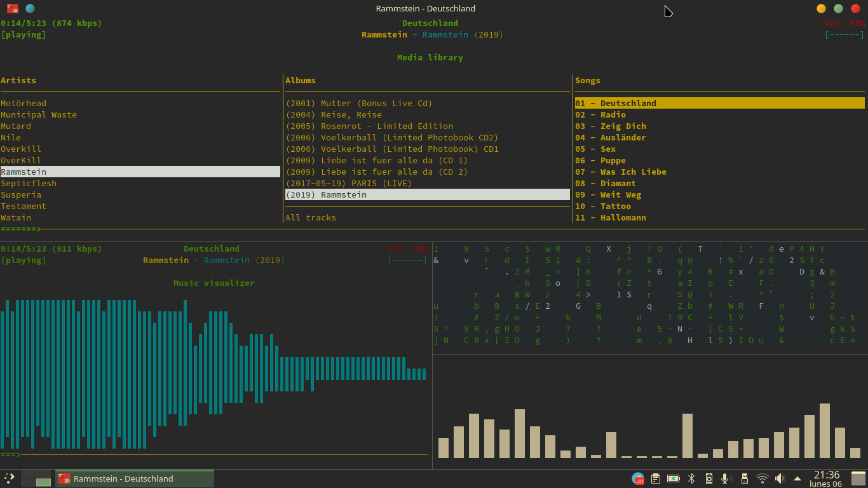
Task: Click the teal circle button in the titlebar
Action: (30, 9)
